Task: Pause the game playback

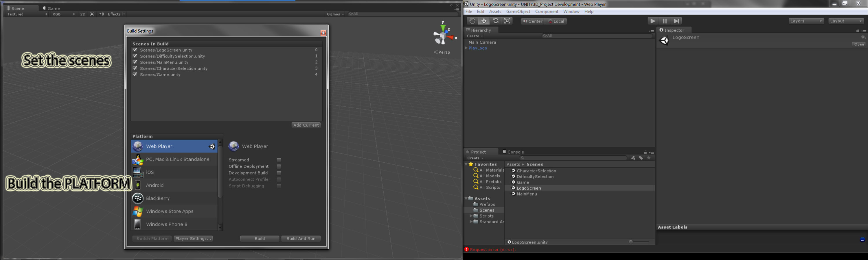Action: (665, 21)
